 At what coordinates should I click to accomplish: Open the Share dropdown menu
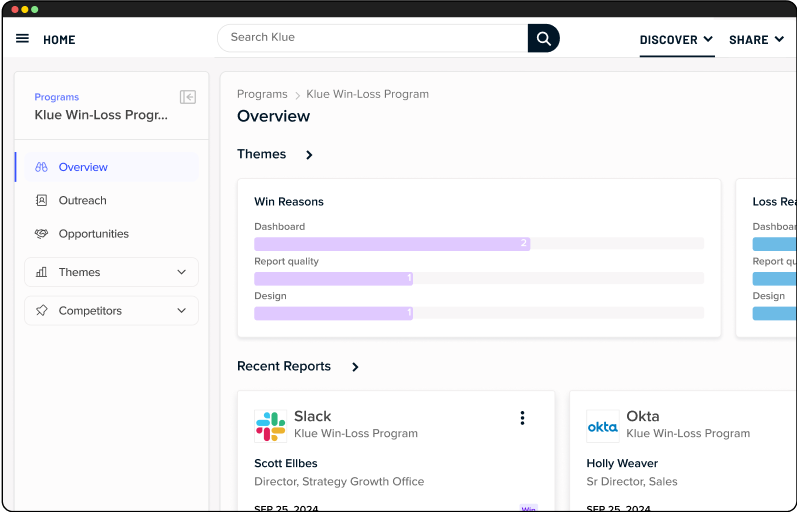click(x=756, y=40)
